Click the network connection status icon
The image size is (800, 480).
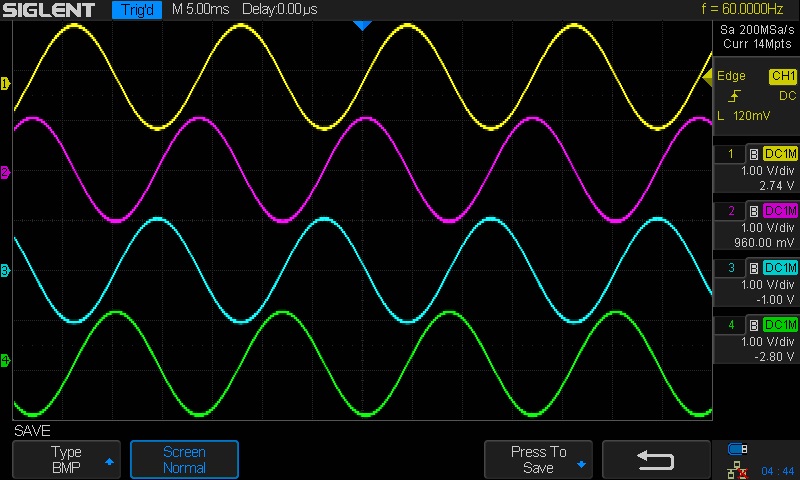pyautogui.click(x=738, y=467)
